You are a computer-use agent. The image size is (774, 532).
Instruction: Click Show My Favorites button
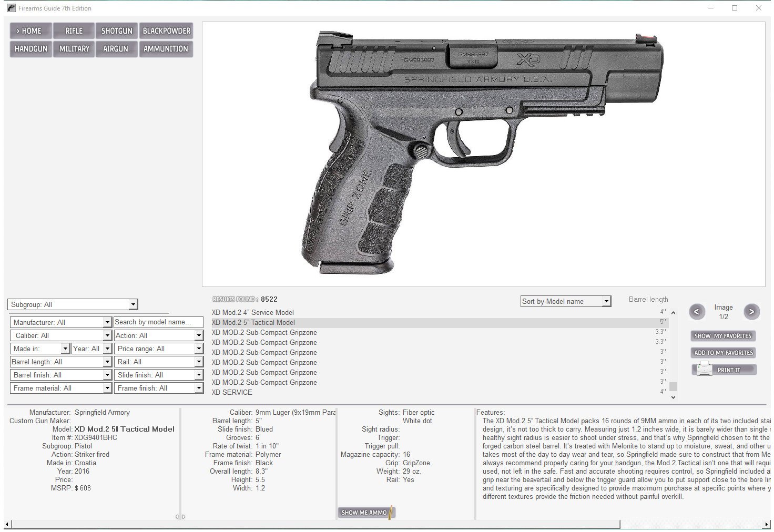[x=723, y=336]
